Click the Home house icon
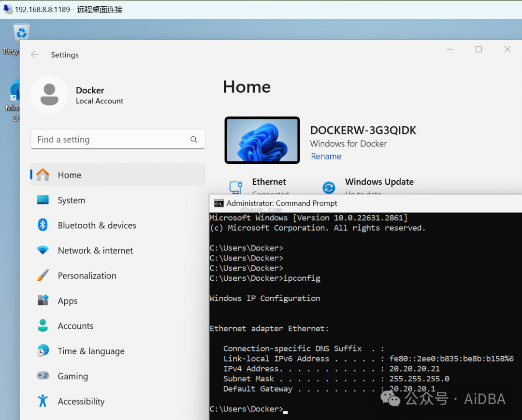 [43, 174]
